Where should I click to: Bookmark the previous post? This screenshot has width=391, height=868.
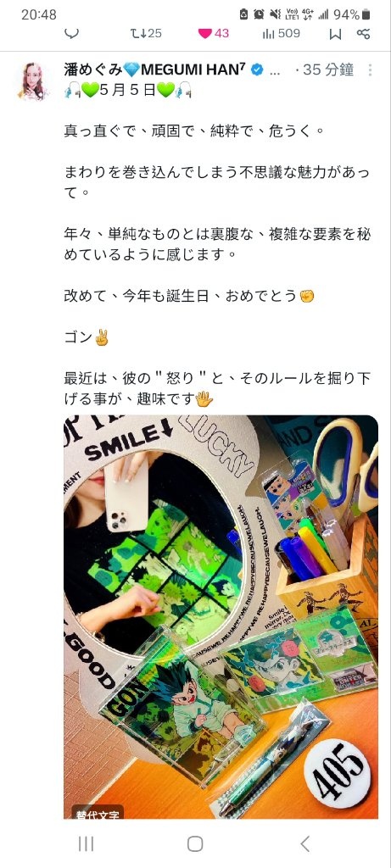(x=335, y=34)
